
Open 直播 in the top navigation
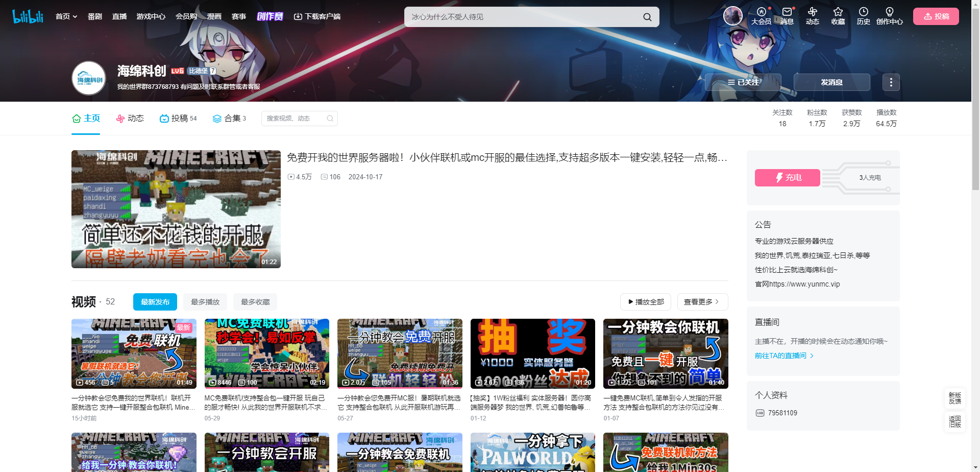(119, 16)
